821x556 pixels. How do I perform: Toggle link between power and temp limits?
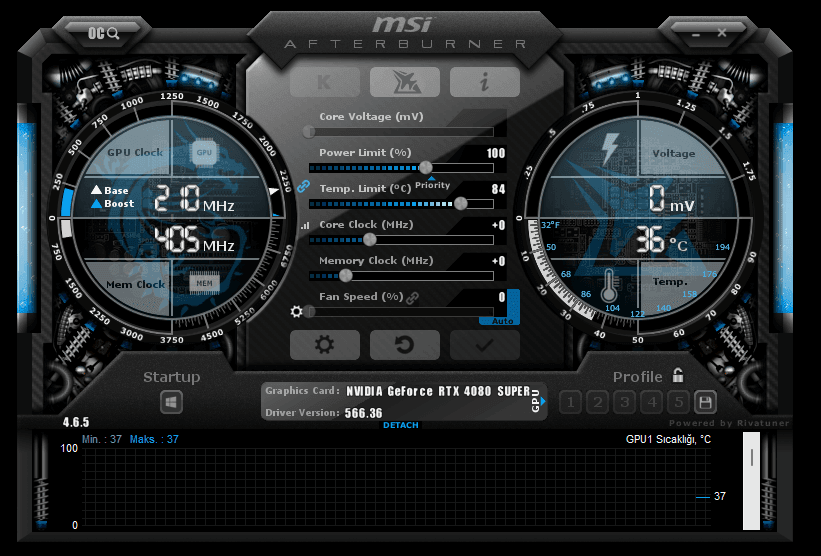coord(304,185)
